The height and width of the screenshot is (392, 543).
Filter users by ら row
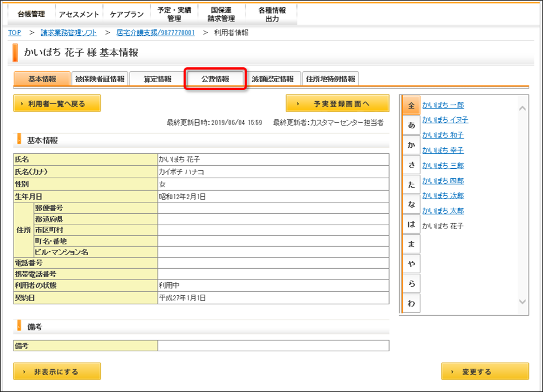pyautogui.click(x=411, y=283)
